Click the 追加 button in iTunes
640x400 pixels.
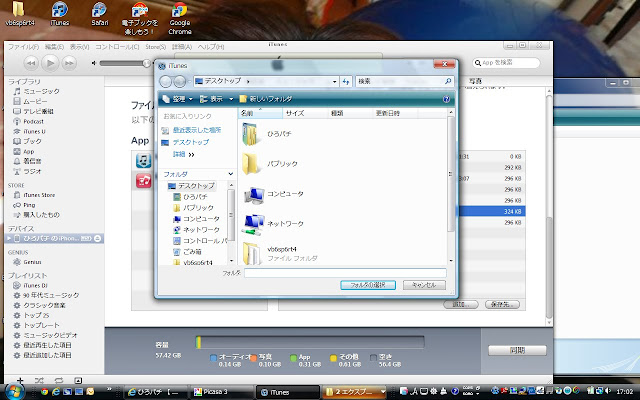(x=461, y=304)
